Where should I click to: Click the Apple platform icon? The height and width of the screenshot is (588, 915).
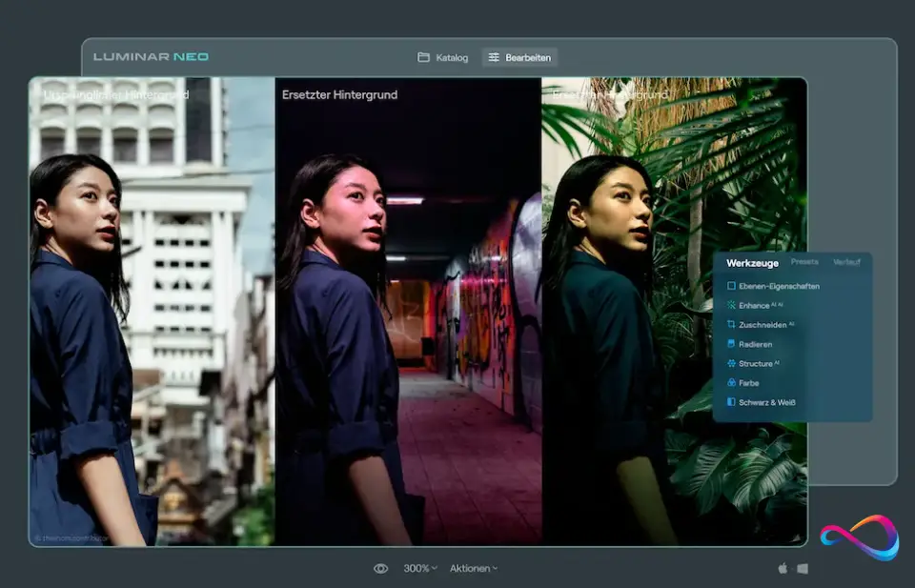click(x=783, y=566)
